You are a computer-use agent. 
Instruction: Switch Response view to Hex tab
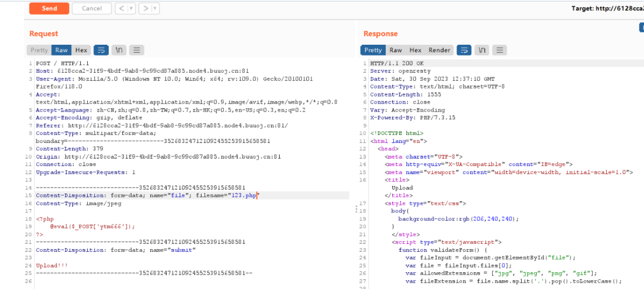click(x=416, y=50)
